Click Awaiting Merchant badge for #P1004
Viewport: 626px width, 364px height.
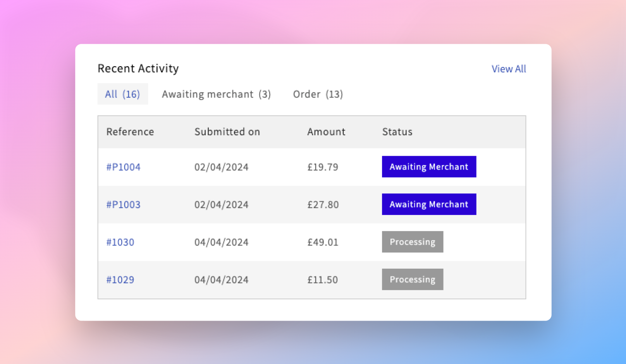tap(429, 167)
